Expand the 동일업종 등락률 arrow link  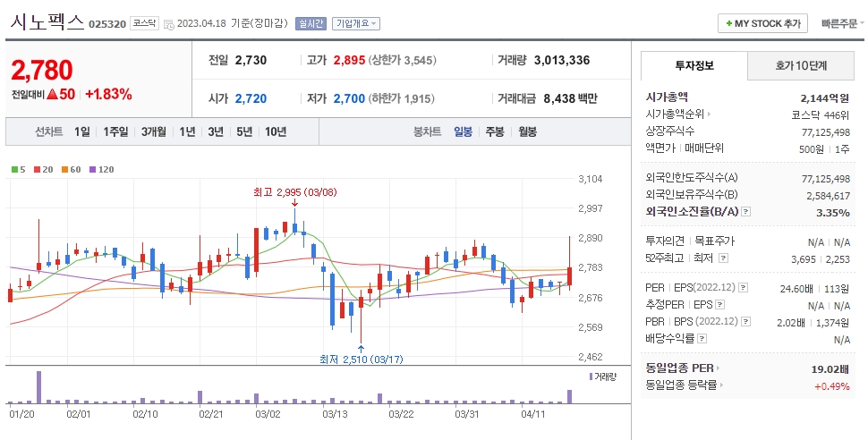722,385
